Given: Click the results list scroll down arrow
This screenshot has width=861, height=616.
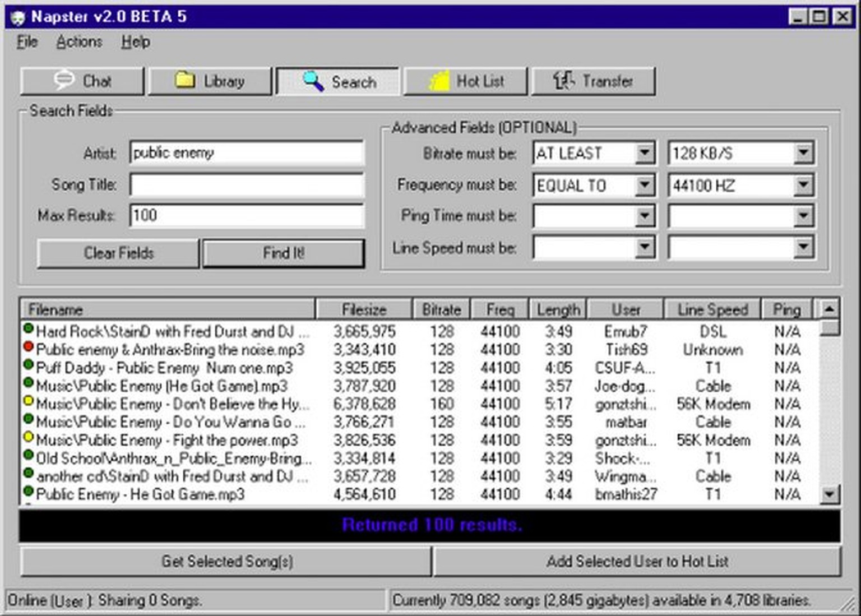Looking at the screenshot, I should (x=829, y=494).
